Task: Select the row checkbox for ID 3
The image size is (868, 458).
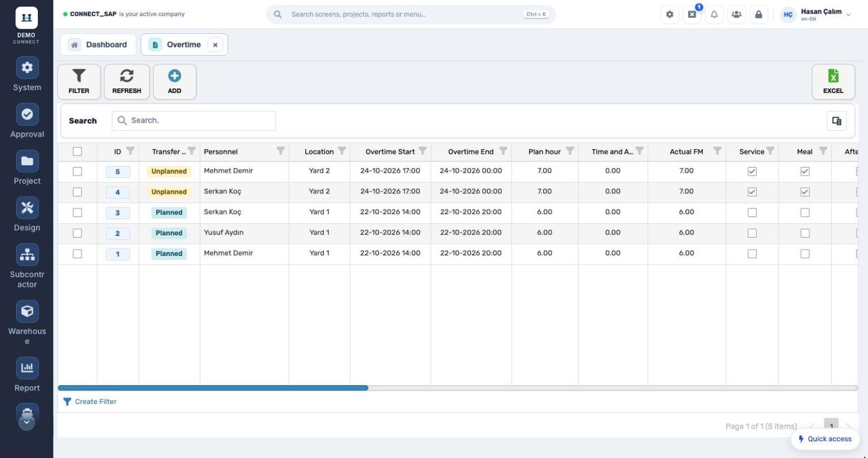Action: click(77, 212)
